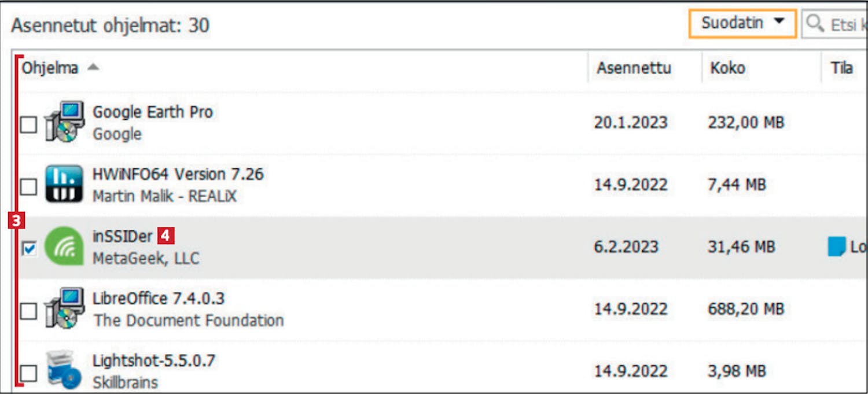The image size is (868, 394).
Task: Click the blue status note icon
Action: 837,247
